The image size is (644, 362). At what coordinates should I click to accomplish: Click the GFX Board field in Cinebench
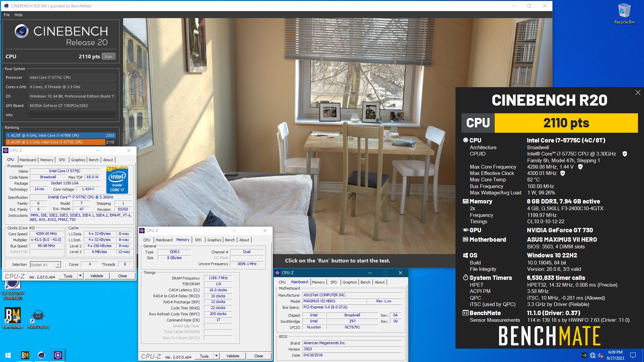pyautogui.click(x=72, y=106)
